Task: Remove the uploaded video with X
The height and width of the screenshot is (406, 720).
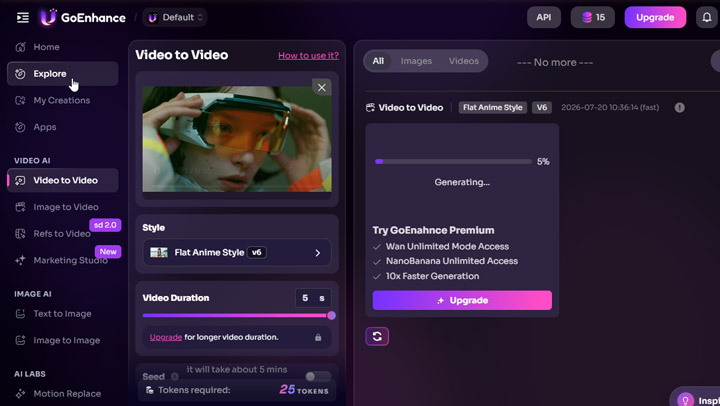Action: pyautogui.click(x=322, y=87)
